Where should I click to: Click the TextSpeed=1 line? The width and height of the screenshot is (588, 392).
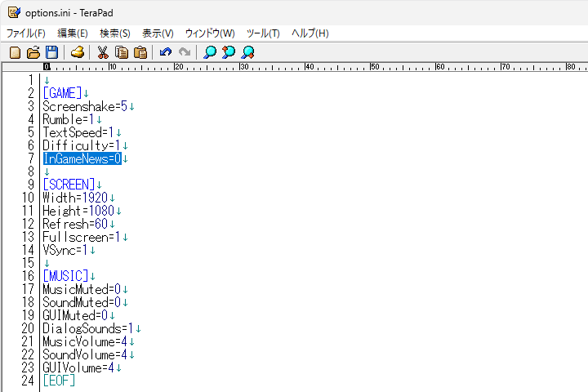pyautogui.click(x=78, y=132)
